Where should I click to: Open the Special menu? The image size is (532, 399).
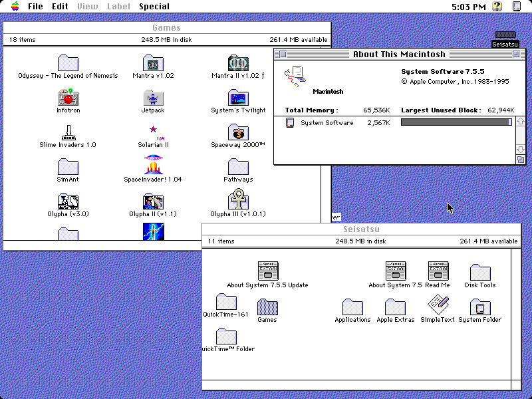pos(154,6)
